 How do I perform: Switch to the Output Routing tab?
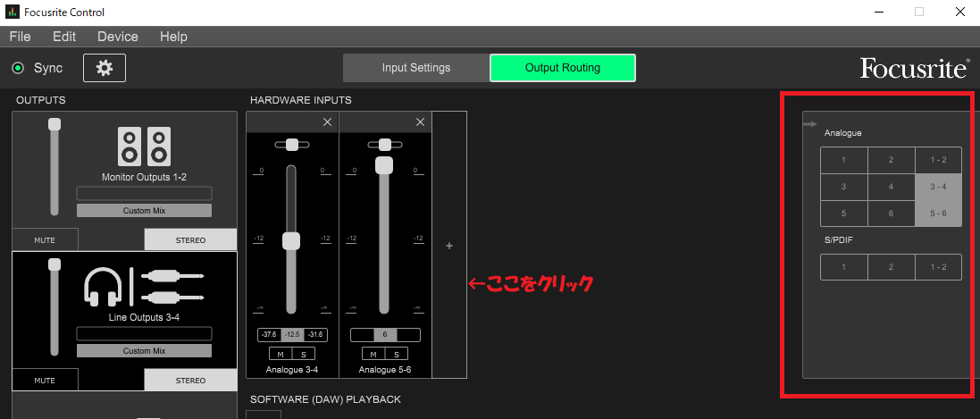pos(563,68)
